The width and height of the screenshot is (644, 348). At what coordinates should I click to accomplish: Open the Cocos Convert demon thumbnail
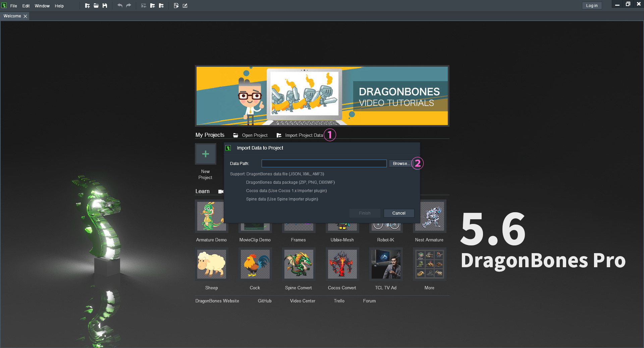pyautogui.click(x=342, y=264)
